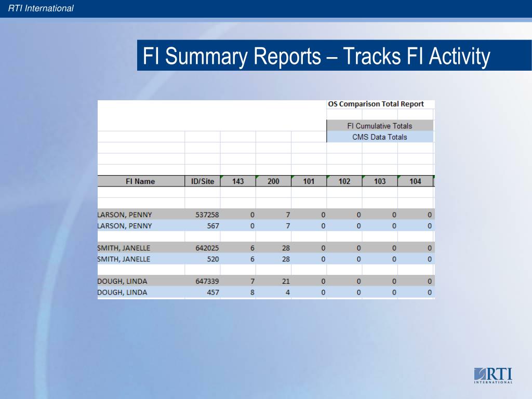Click the FI Cumulative Totals legend cell
The width and height of the screenshot is (532, 399).
[x=380, y=126]
